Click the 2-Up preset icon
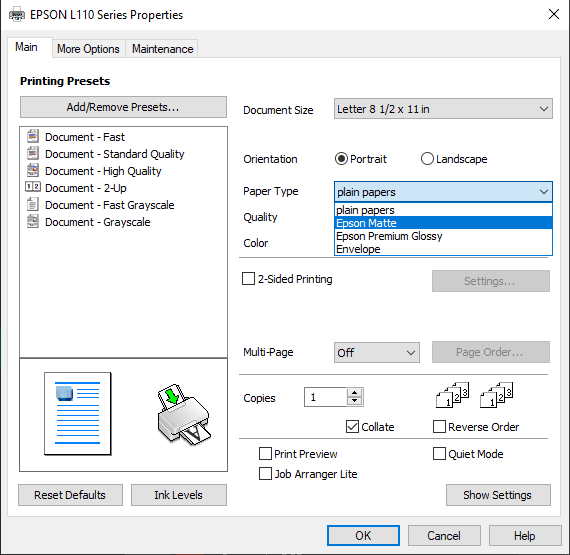This screenshot has height=555, width=570. 33,187
